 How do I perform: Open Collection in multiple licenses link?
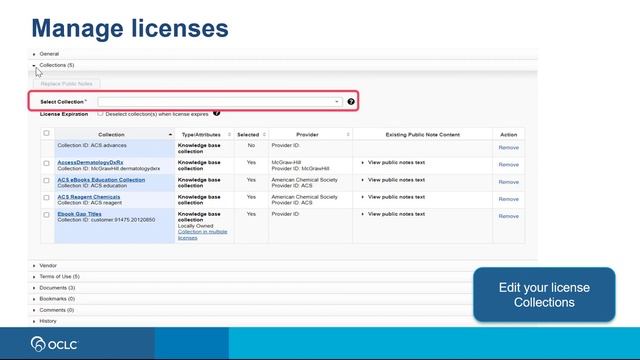tap(202, 235)
